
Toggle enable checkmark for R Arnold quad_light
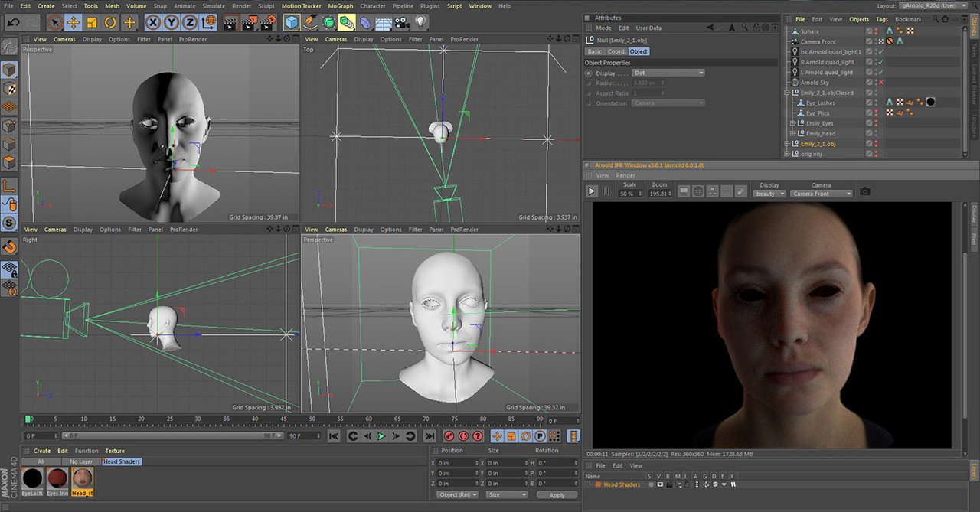pos(881,62)
